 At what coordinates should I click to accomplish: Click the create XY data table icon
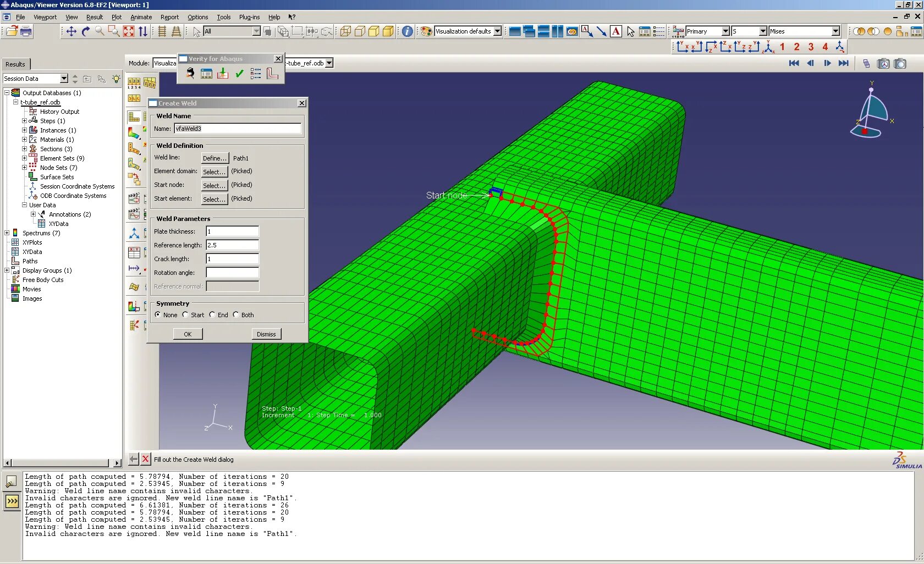tap(134, 252)
